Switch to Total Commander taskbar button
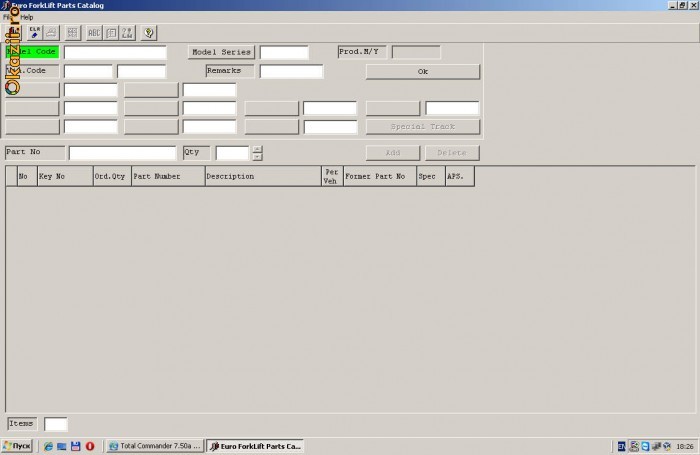The image size is (700, 455). coord(155,446)
